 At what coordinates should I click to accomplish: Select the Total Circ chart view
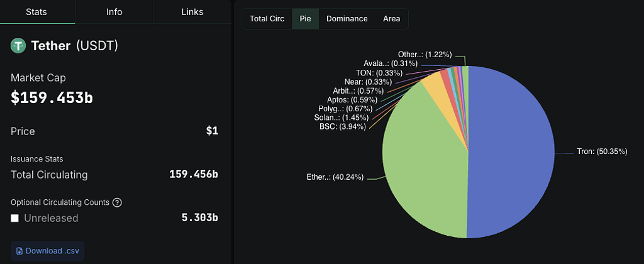point(267,19)
